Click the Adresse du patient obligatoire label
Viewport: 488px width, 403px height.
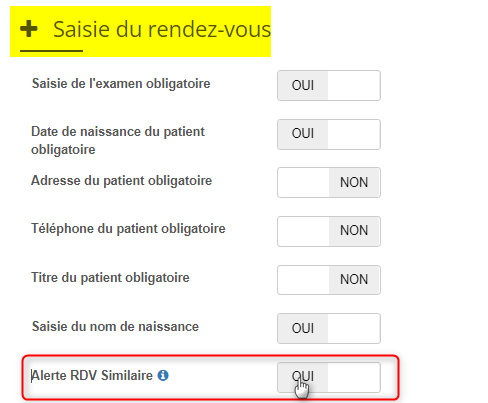click(121, 181)
